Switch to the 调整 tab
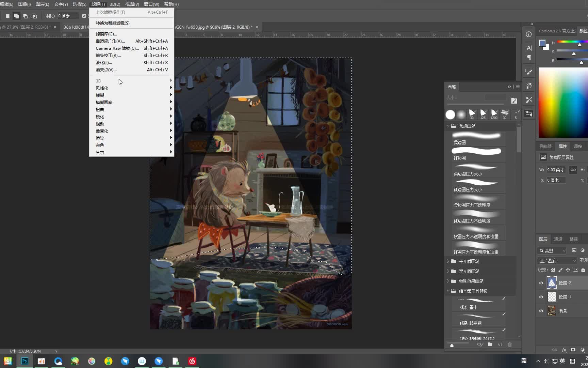The width and height of the screenshot is (588, 368). coord(577,146)
